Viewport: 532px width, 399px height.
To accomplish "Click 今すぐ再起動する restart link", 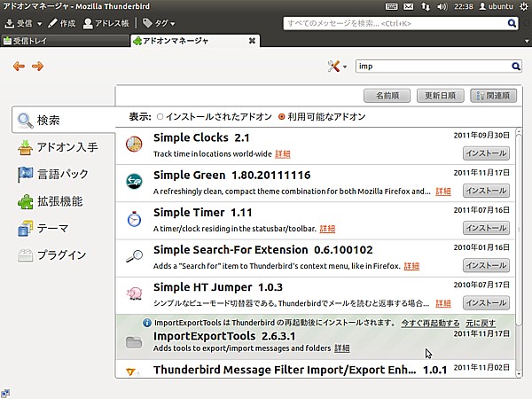I will 430,323.
